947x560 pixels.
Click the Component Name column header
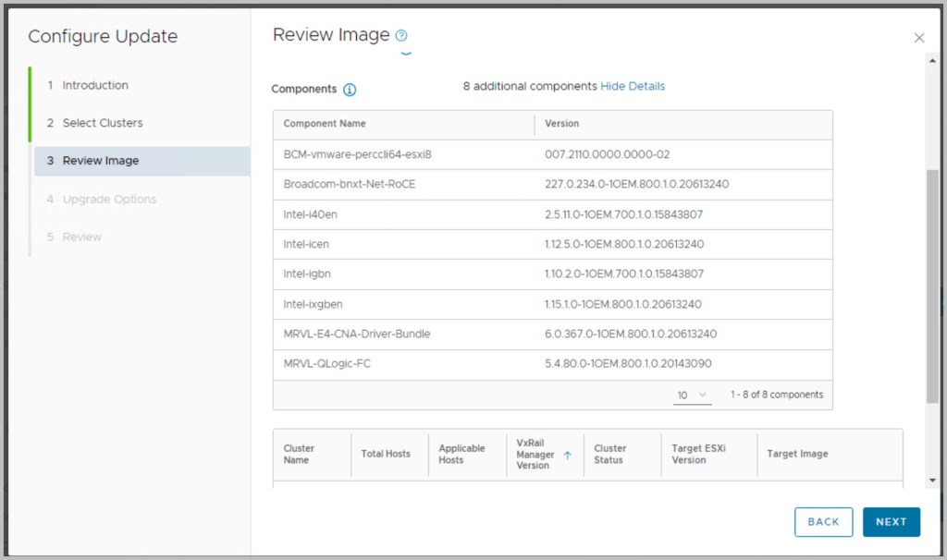point(325,124)
